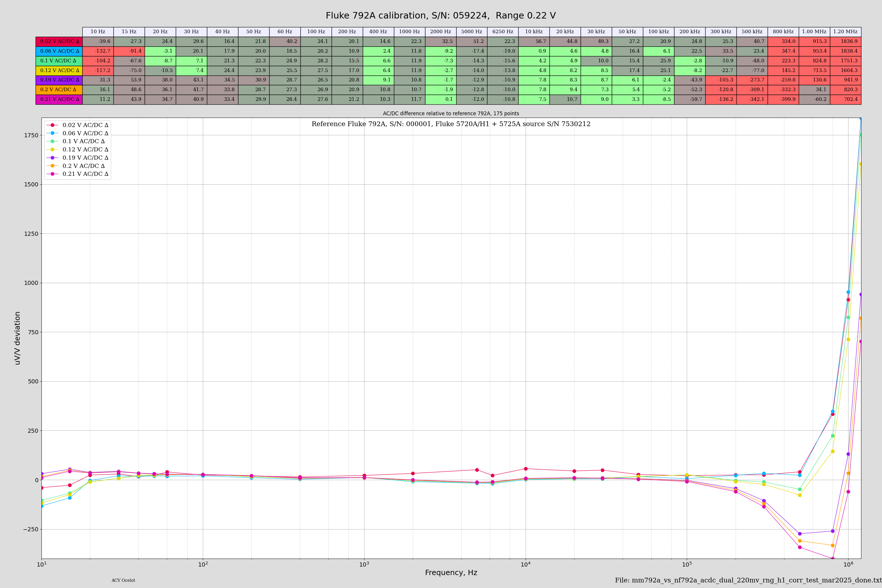
Task: Click the "ACV Ocelot" footer text
Action: tap(123, 580)
